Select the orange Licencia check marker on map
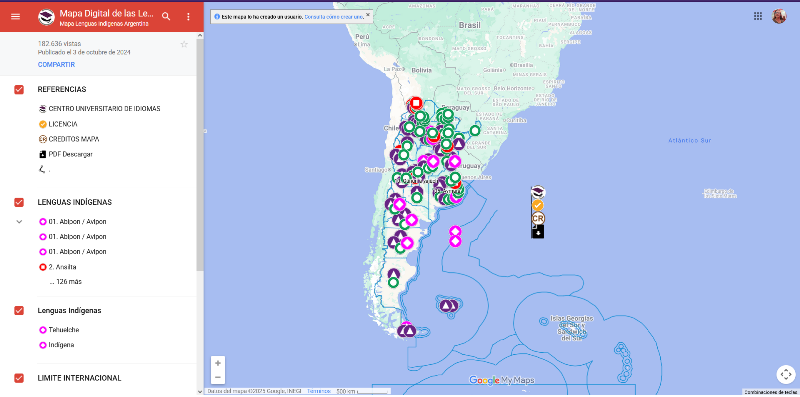Screen dimensions: 800x397 coord(538,205)
